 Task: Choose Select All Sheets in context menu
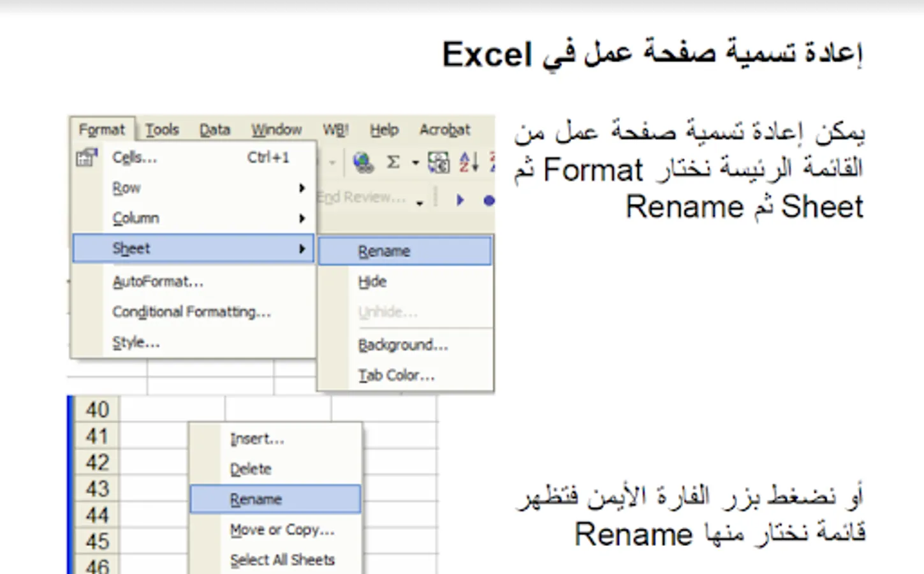click(275, 559)
